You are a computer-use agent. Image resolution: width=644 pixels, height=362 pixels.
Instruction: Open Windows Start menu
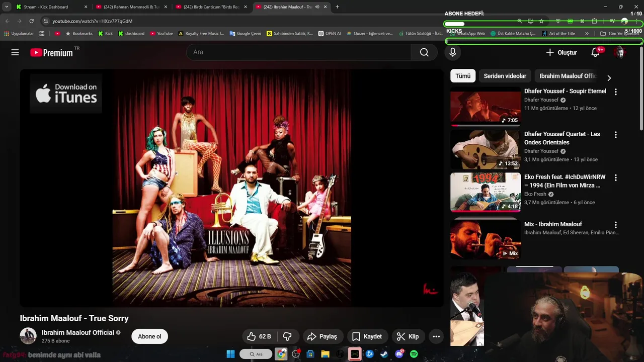230,354
